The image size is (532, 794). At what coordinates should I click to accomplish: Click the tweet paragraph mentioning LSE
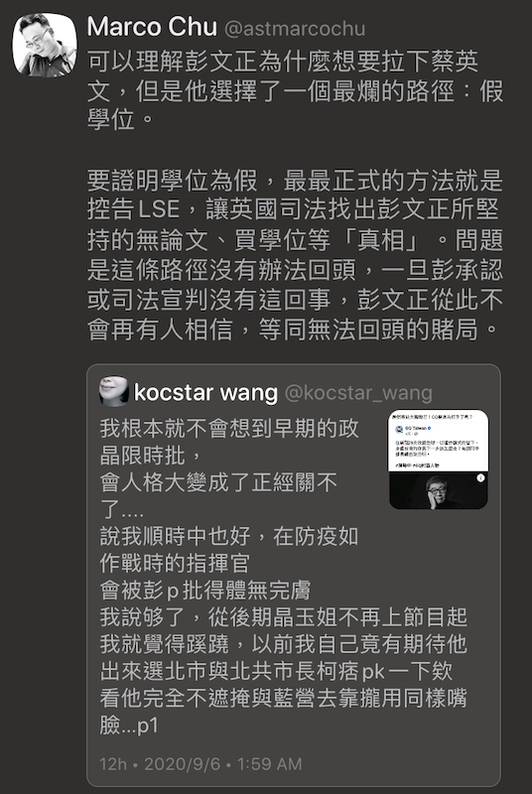point(295,255)
